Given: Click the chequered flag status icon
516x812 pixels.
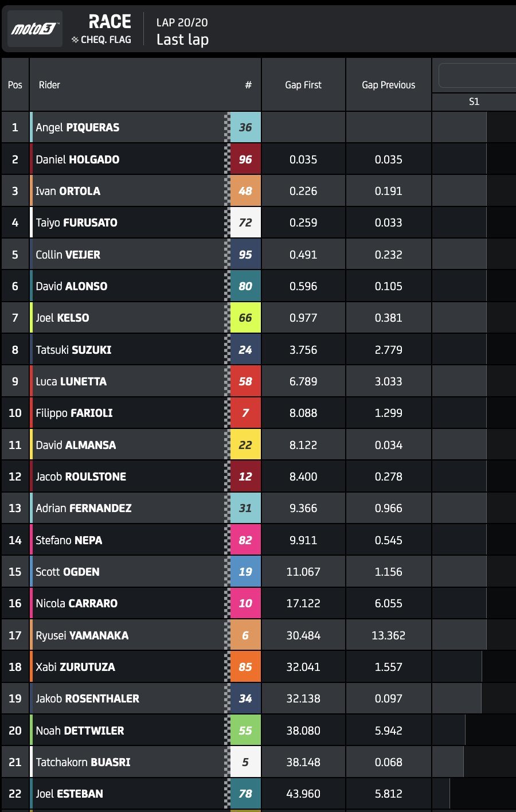Looking at the screenshot, I should point(75,40).
